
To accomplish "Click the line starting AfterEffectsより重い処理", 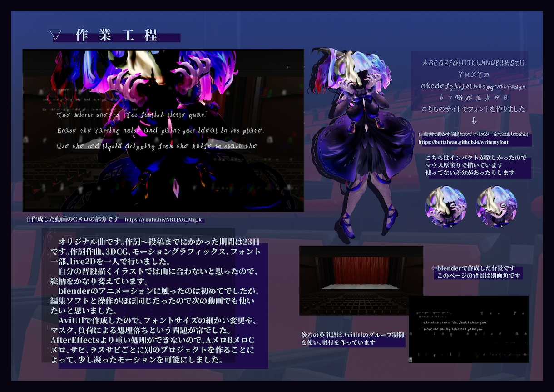I will (x=152, y=341).
